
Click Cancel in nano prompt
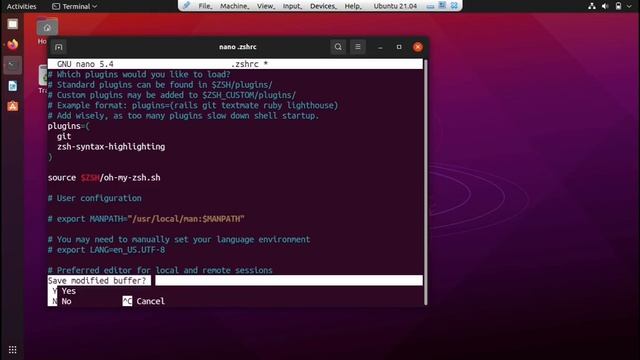point(144,301)
